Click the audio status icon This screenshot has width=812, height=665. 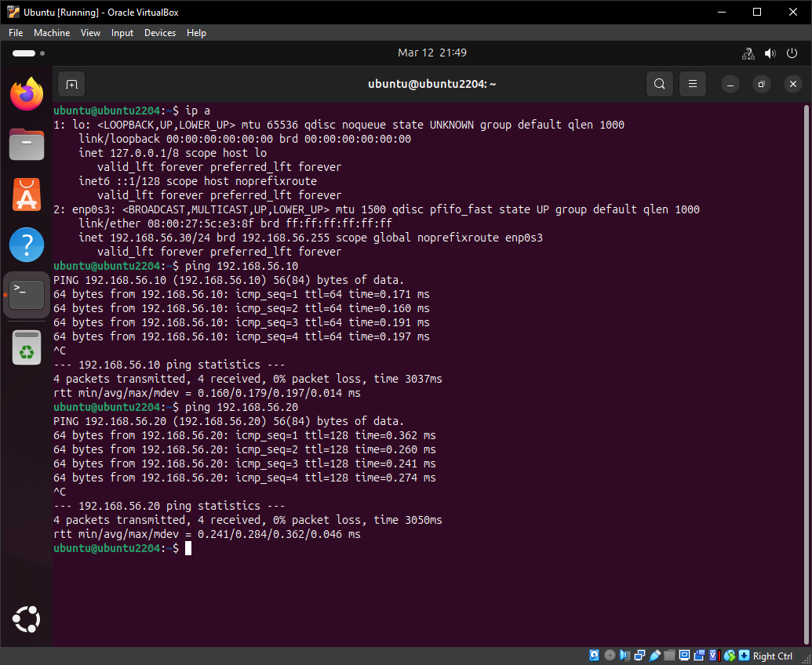pos(624,656)
